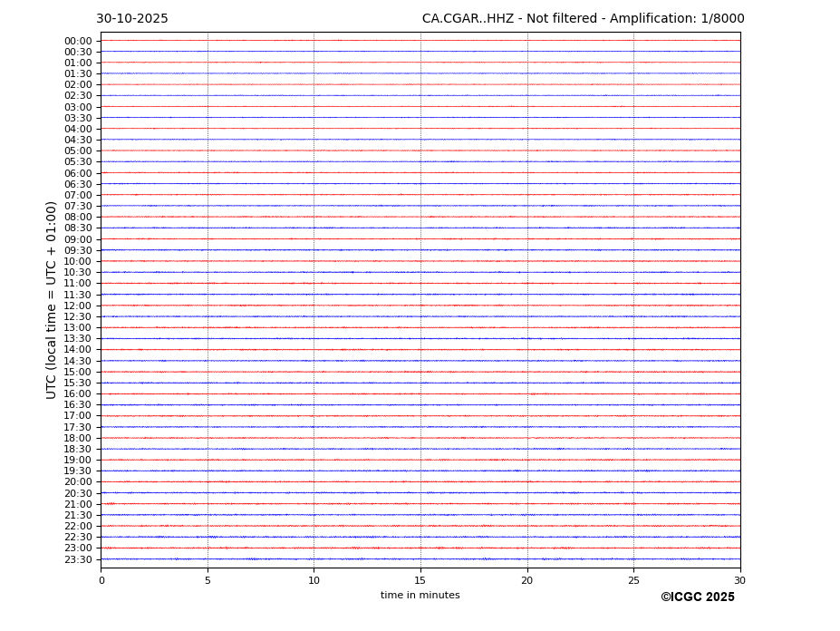Viewport: 840px width, 631px height.
Task: Select the 23:30 trace row label
Action: [78, 559]
